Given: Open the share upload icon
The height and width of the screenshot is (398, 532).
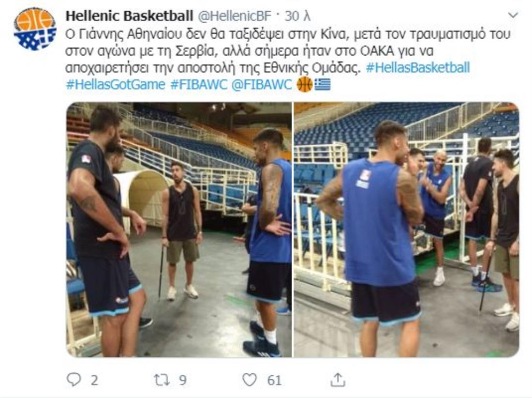Looking at the screenshot, I should [338, 380].
